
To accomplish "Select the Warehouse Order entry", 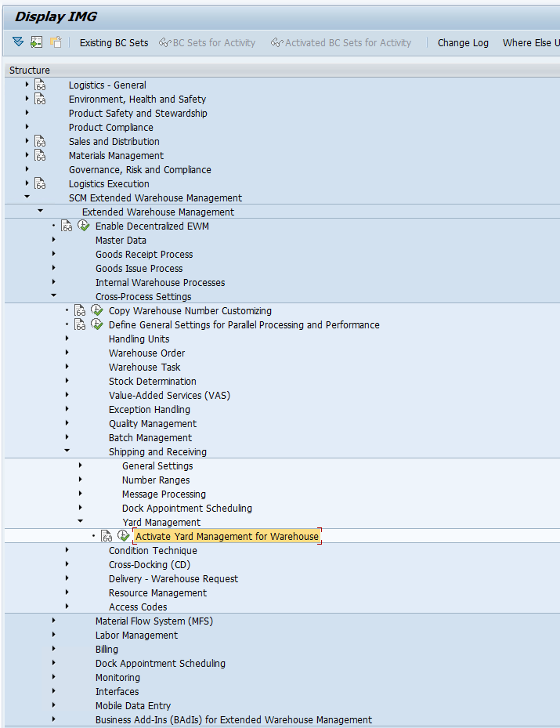I will click(x=146, y=353).
